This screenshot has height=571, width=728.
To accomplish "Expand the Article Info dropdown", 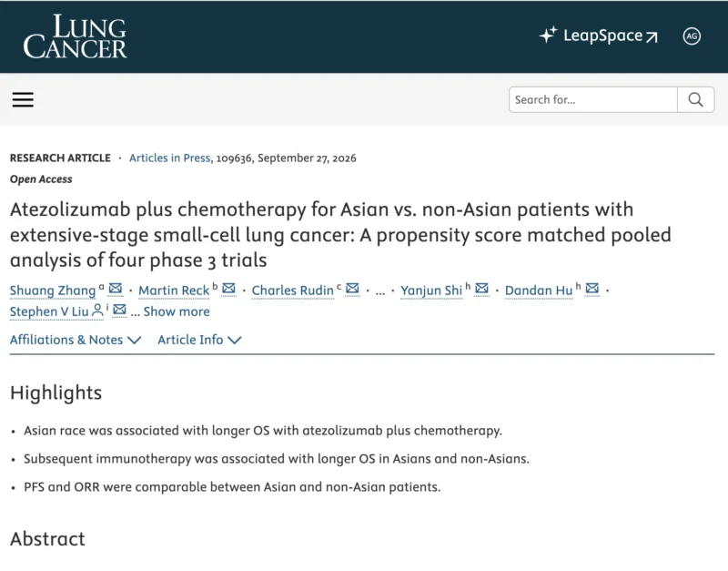I will point(199,340).
